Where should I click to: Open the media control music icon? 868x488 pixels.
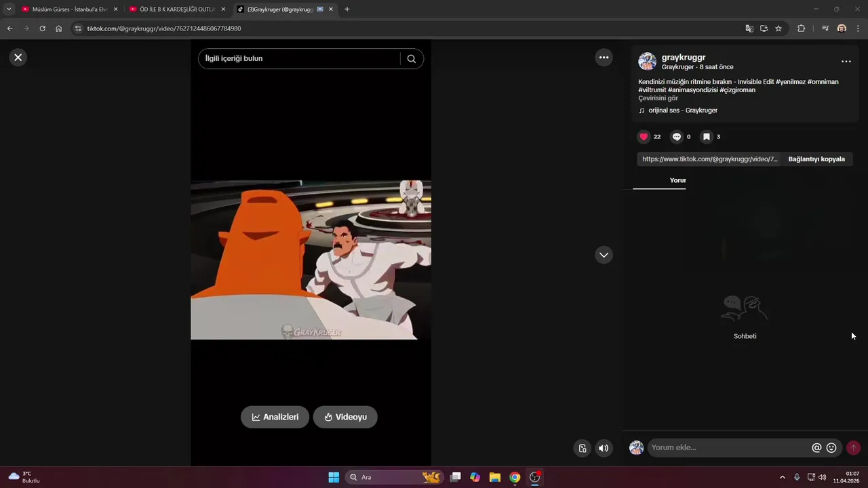point(825,28)
